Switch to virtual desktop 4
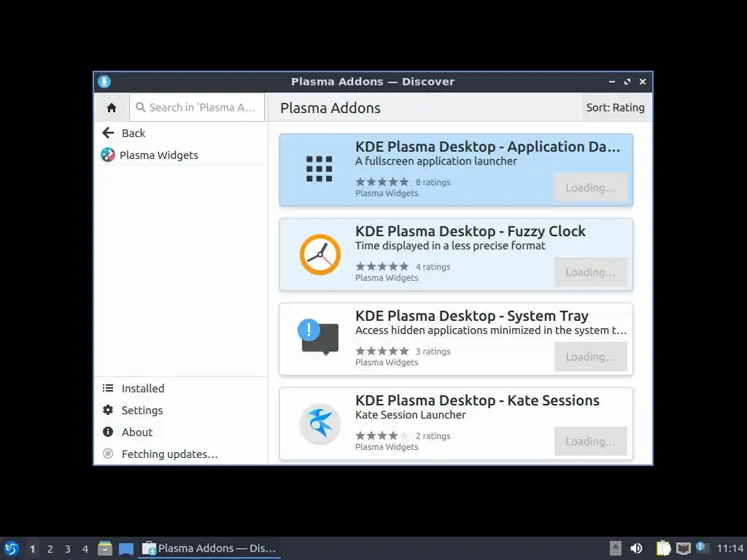 click(x=85, y=549)
